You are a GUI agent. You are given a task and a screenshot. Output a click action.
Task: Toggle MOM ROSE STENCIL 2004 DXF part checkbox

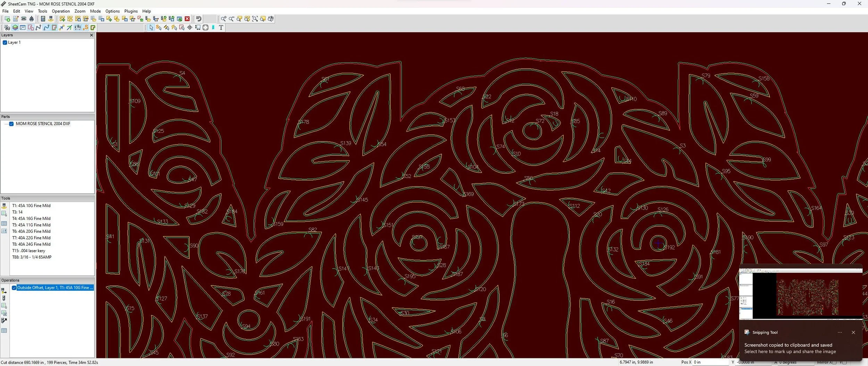point(11,124)
